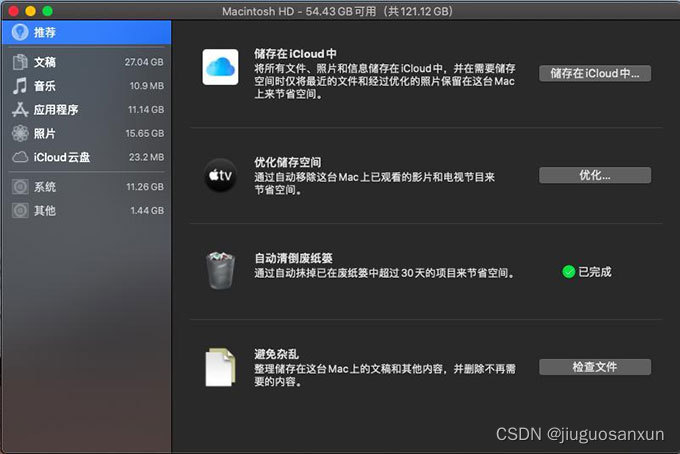The width and height of the screenshot is (680, 454).
Task: Click the trash can icon
Action: [220, 270]
